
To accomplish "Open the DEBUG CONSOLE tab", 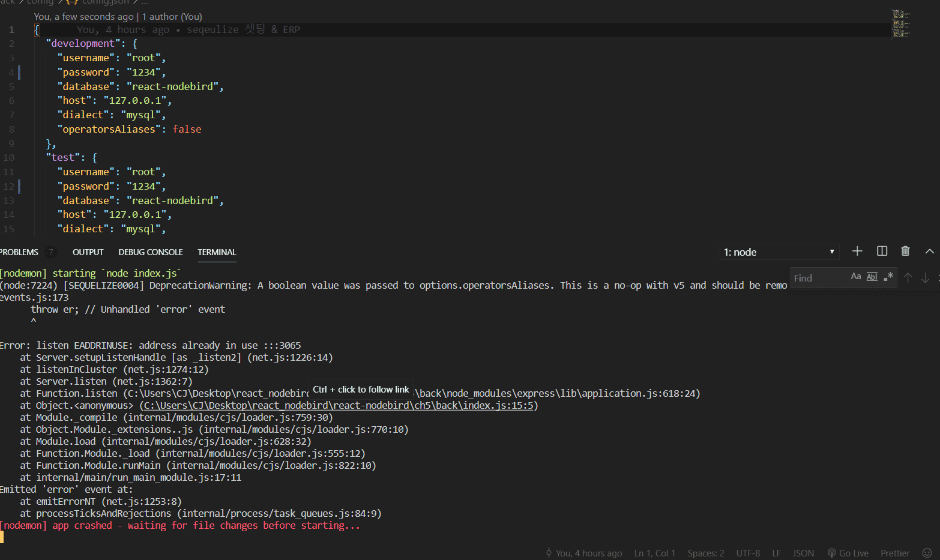I will (x=151, y=252).
